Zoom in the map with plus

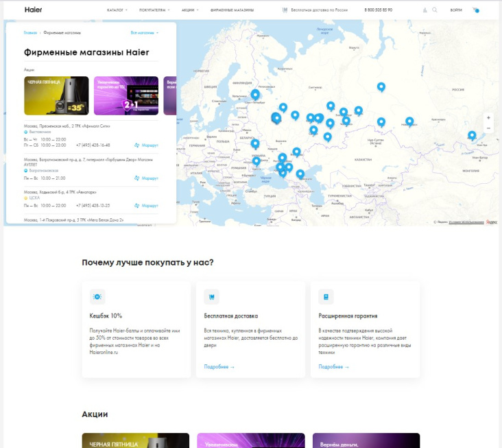tap(488, 118)
